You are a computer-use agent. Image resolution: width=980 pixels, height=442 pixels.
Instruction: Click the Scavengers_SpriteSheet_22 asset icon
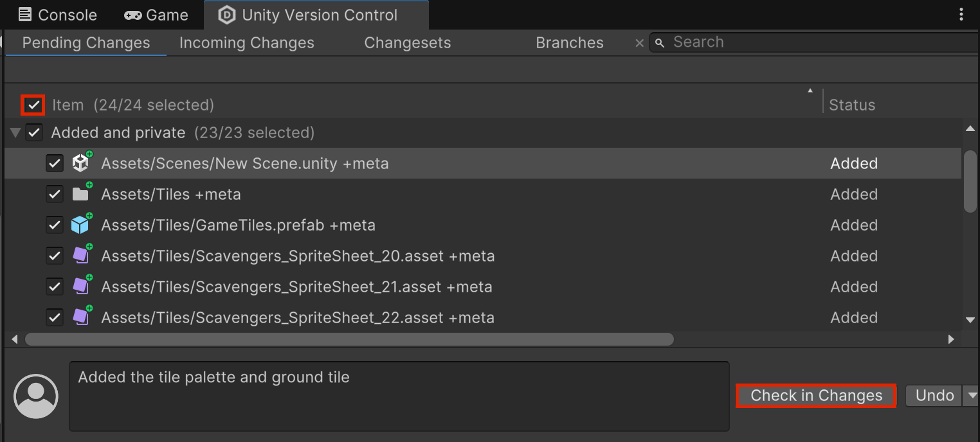81,317
